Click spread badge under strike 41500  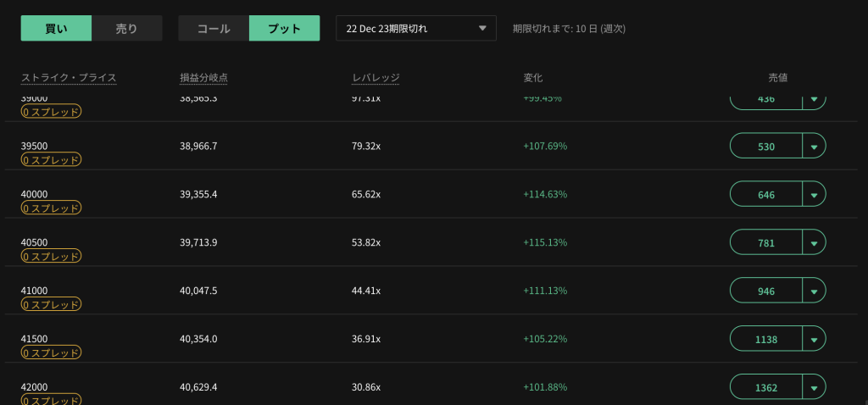[x=51, y=352]
